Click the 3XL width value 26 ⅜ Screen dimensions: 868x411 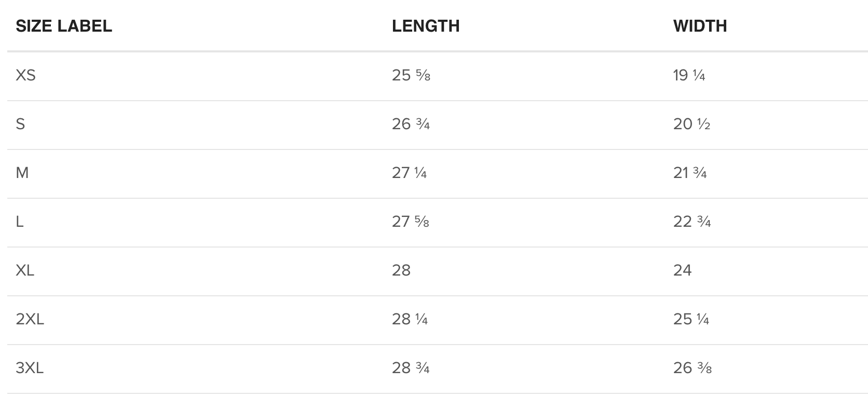(x=692, y=368)
